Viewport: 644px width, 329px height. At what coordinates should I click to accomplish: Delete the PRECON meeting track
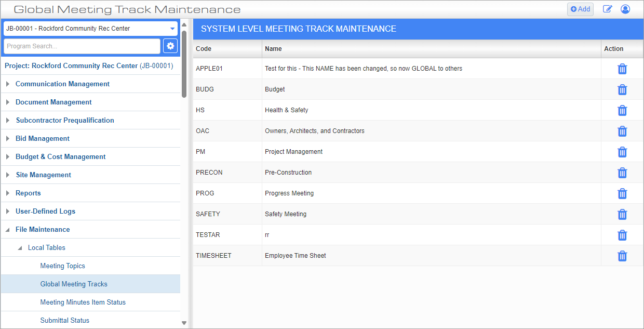point(622,173)
